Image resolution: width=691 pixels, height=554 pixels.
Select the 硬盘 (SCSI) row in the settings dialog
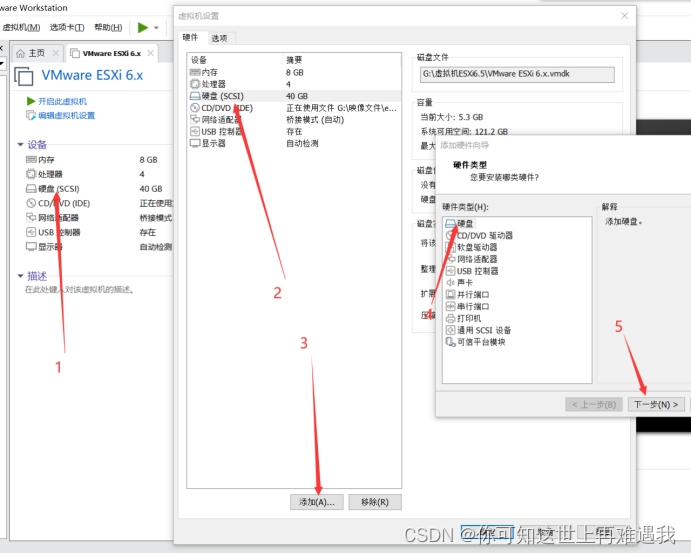[294, 96]
